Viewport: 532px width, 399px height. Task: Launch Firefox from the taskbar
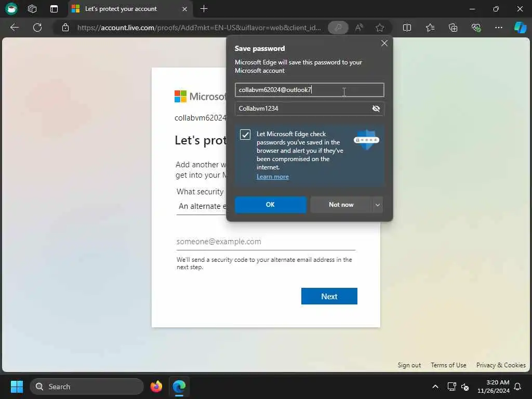click(156, 387)
